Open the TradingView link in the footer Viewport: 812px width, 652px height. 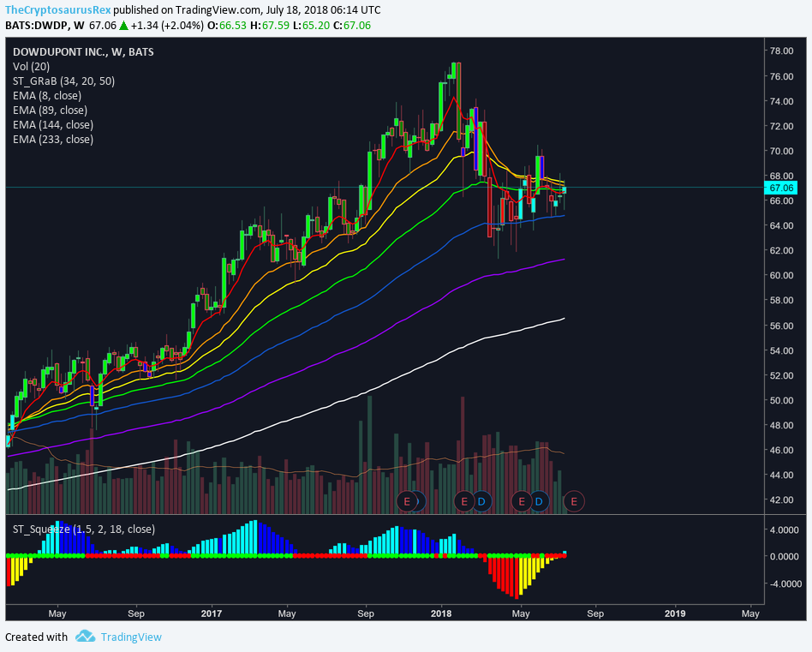click(x=131, y=637)
